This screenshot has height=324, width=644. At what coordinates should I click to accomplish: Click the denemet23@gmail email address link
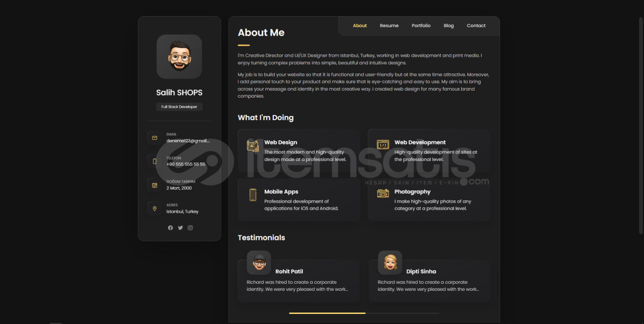click(x=188, y=141)
